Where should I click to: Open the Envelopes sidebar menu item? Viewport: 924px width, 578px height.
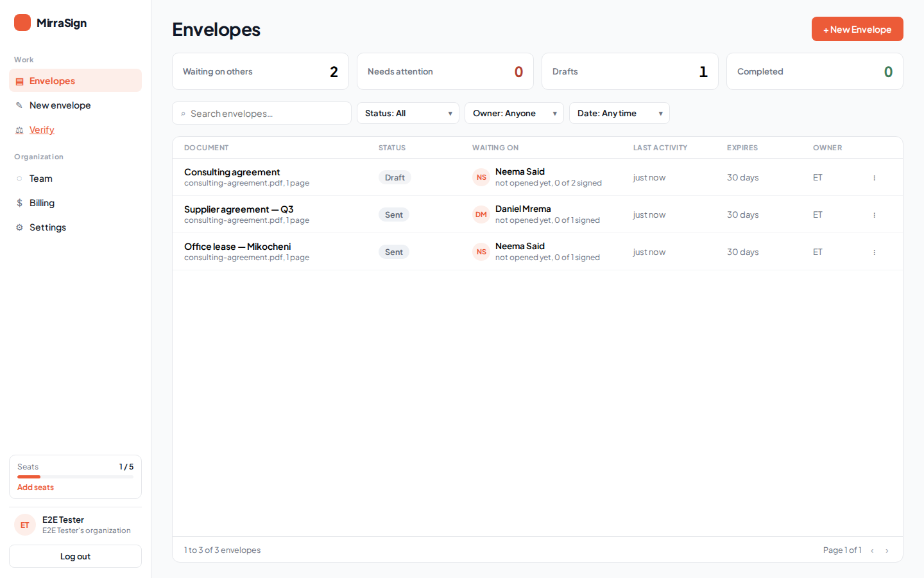pos(75,81)
